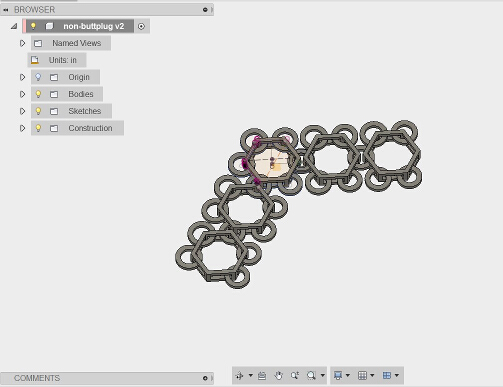Expand Grid and Snaps dropdown arrow
The width and height of the screenshot is (503, 387).
point(372,375)
